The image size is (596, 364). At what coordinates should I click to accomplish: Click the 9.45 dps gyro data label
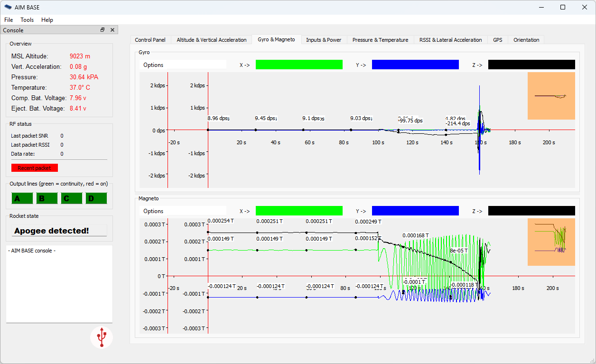point(266,119)
